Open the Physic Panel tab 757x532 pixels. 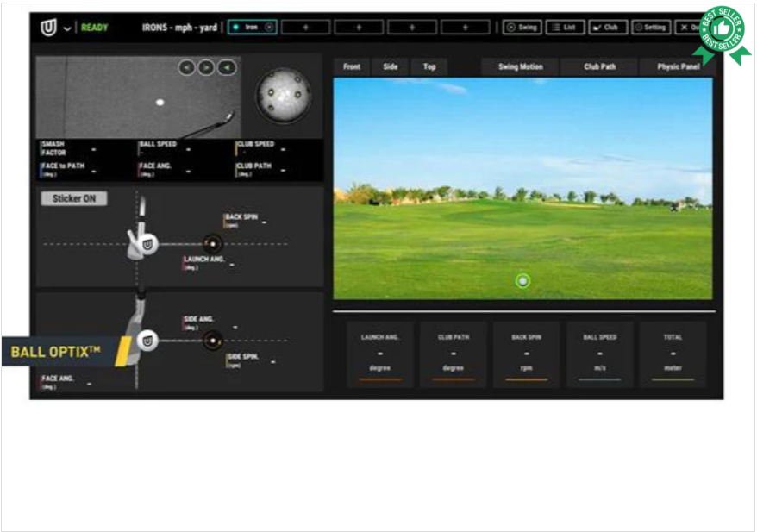(x=678, y=66)
